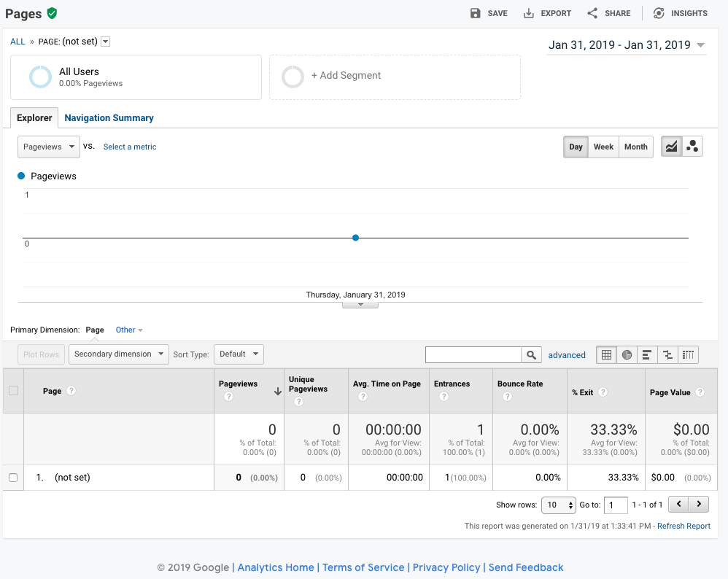The width and height of the screenshot is (728, 579).
Task: Open the Secondary dimension dropdown
Action: click(x=118, y=354)
